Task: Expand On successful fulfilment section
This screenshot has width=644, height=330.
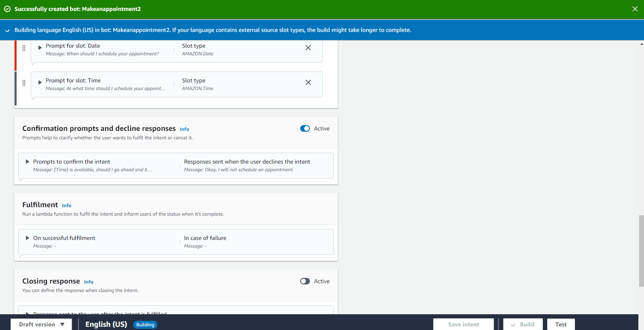Action: [x=28, y=238]
